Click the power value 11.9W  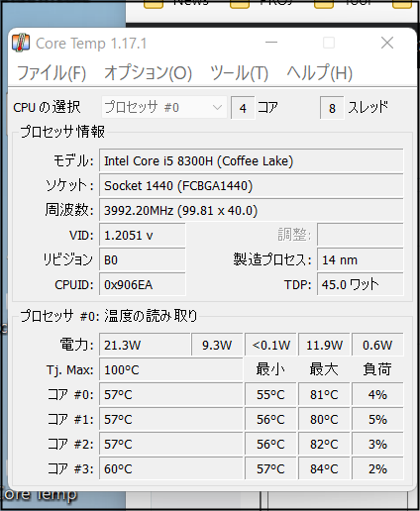[324, 345]
